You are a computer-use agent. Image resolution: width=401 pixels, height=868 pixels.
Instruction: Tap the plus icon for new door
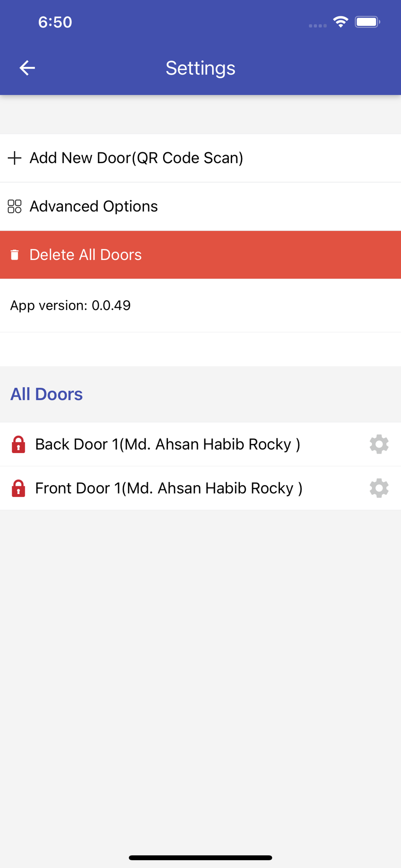[15, 158]
